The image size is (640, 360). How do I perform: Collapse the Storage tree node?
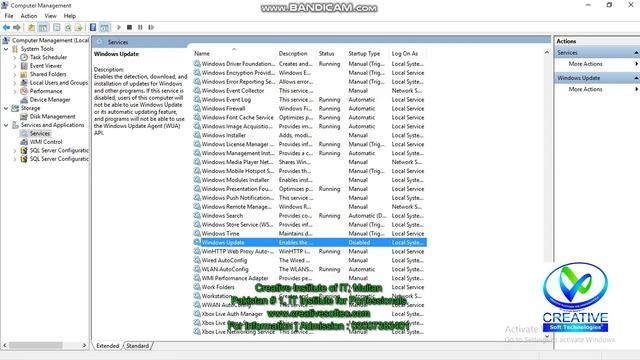click(6, 108)
